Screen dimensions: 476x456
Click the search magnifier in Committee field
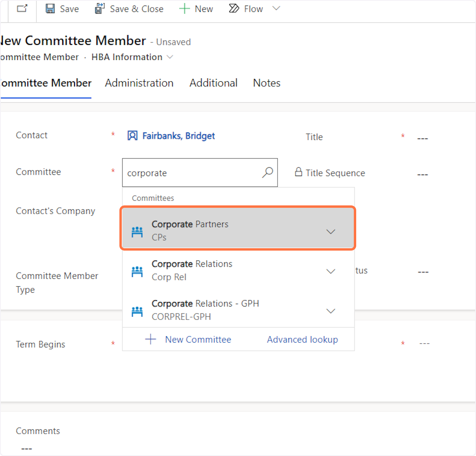268,172
